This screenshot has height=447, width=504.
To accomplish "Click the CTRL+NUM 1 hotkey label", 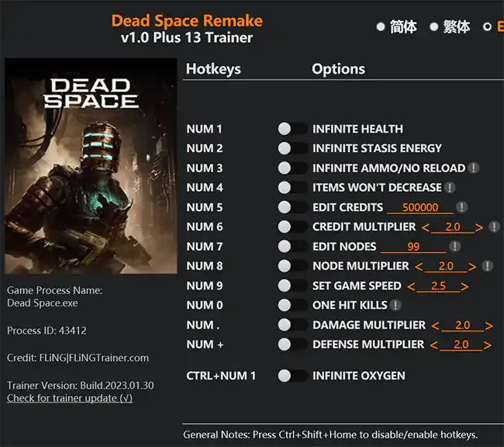I will tap(221, 376).
